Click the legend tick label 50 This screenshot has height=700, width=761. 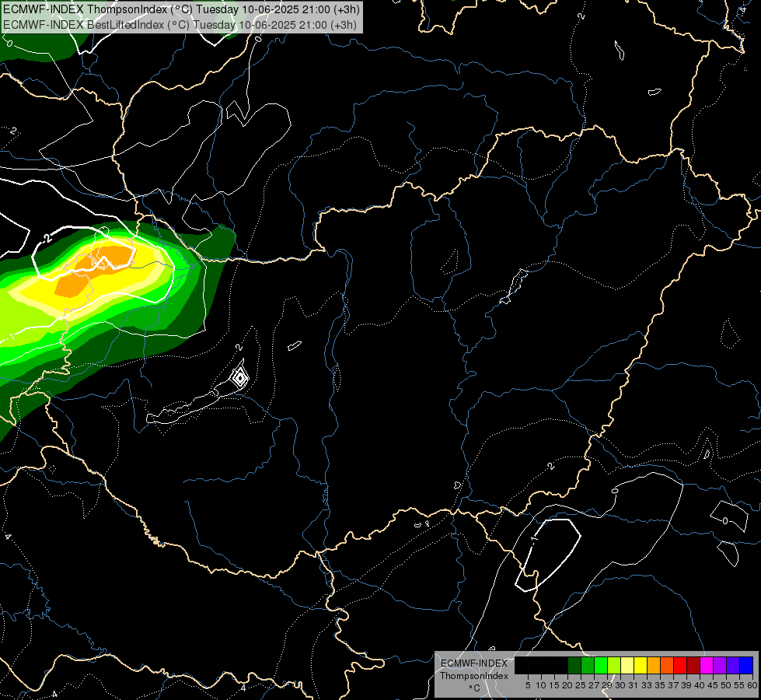click(726, 685)
